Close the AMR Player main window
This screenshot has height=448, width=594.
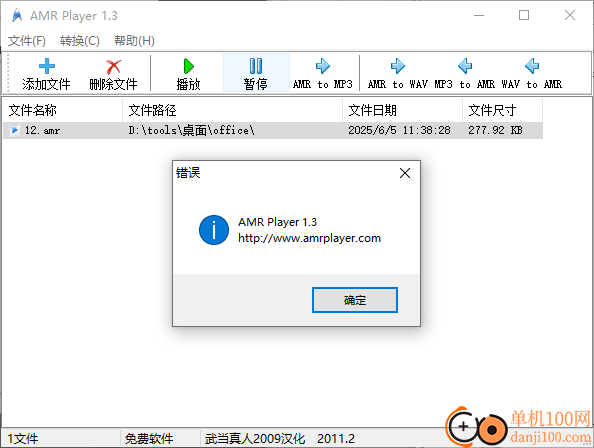click(570, 16)
